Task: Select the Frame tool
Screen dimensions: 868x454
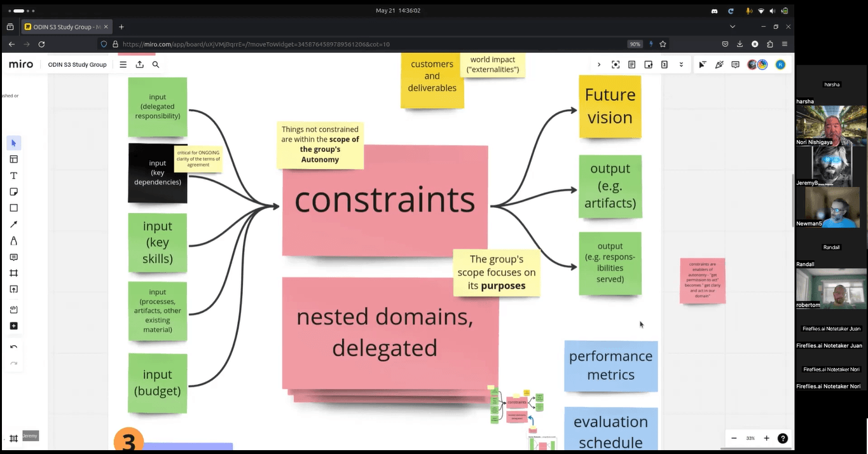Action: tap(13, 273)
